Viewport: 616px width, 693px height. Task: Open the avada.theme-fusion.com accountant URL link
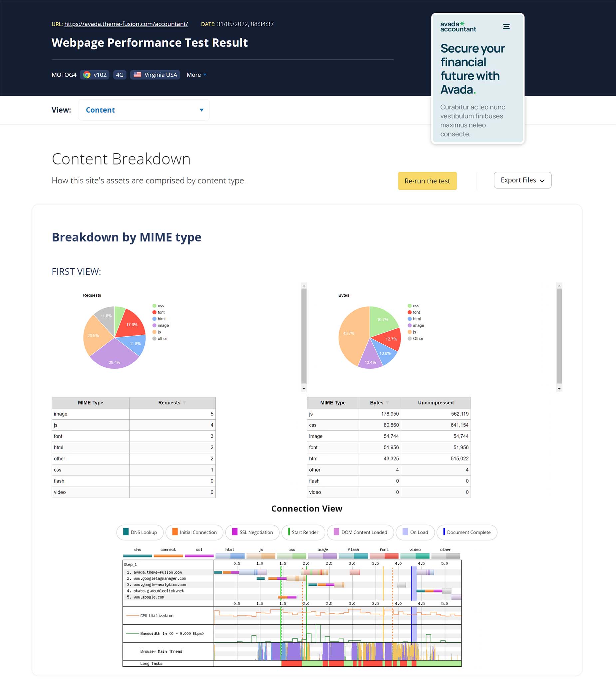[x=126, y=24]
